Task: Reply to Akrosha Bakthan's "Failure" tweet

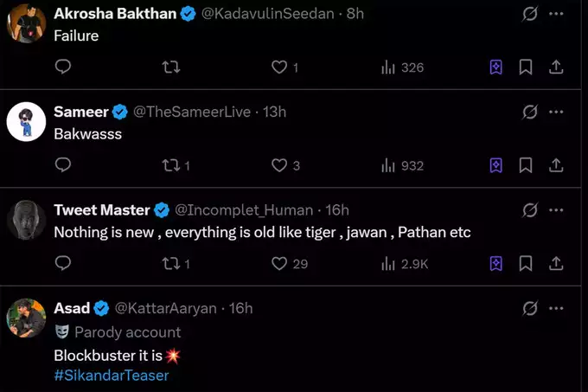Action: [x=62, y=67]
